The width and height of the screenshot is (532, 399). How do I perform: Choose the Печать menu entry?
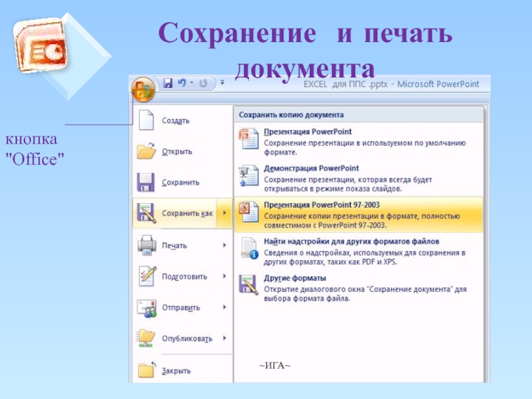(182, 245)
